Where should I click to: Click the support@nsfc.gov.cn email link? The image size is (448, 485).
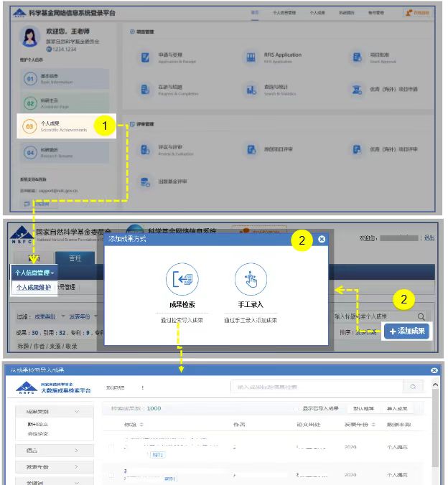tap(58, 191)
